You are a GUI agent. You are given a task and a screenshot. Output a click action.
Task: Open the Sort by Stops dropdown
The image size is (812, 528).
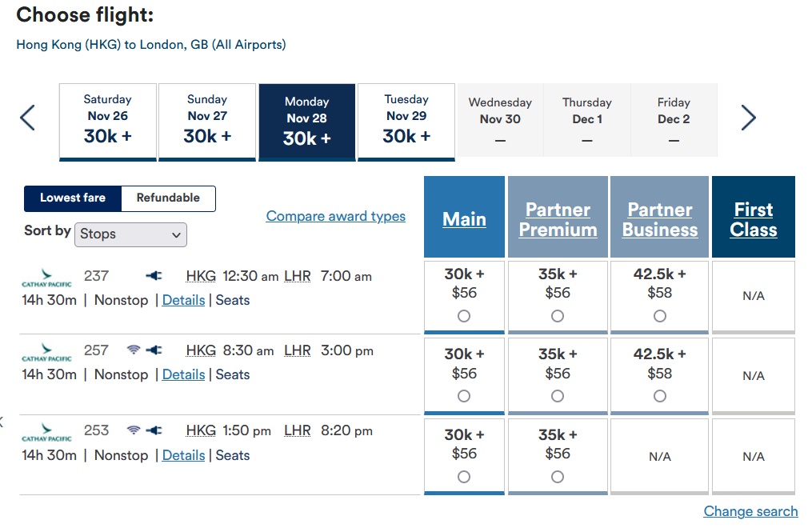coord(132,234)
